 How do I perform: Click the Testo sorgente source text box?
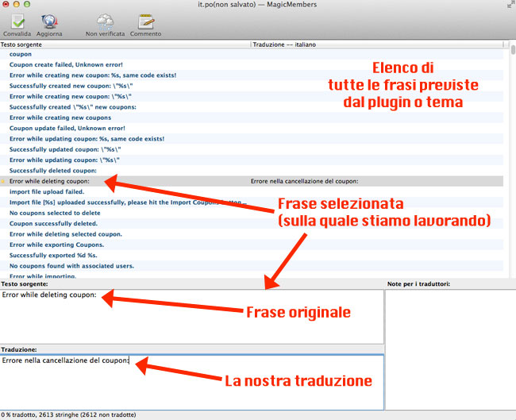pyautogui.click(x=191, y=318)
